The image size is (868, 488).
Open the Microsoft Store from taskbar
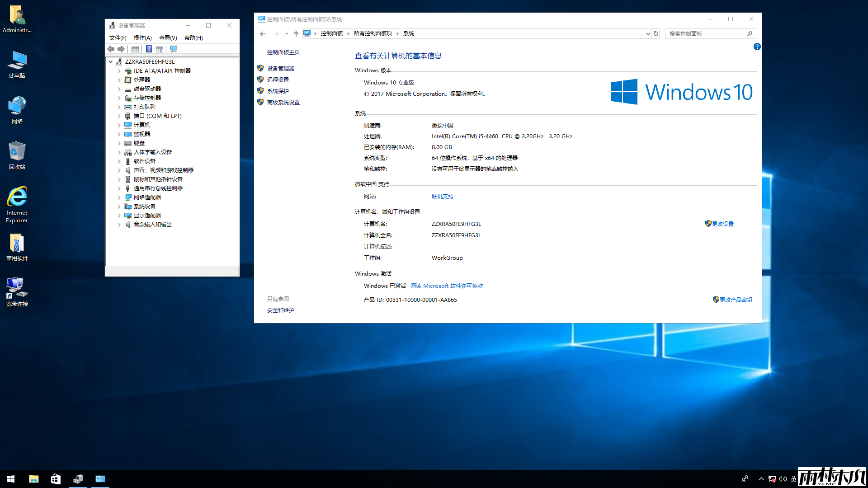point(56,479)
